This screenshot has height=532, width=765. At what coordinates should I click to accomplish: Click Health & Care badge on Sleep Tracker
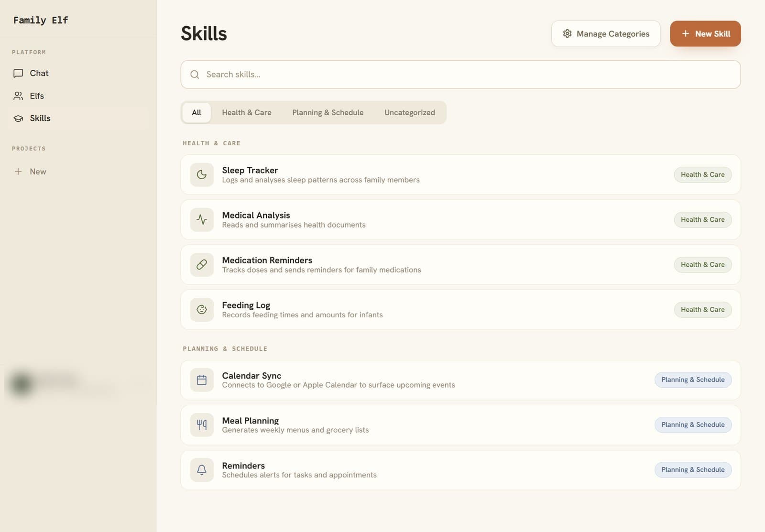[x=702, y=174]
